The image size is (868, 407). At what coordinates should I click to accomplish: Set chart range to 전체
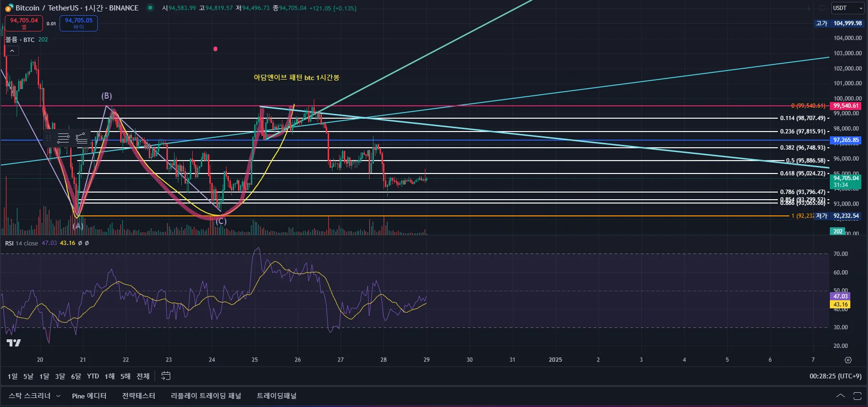click(x=143, y=376)
